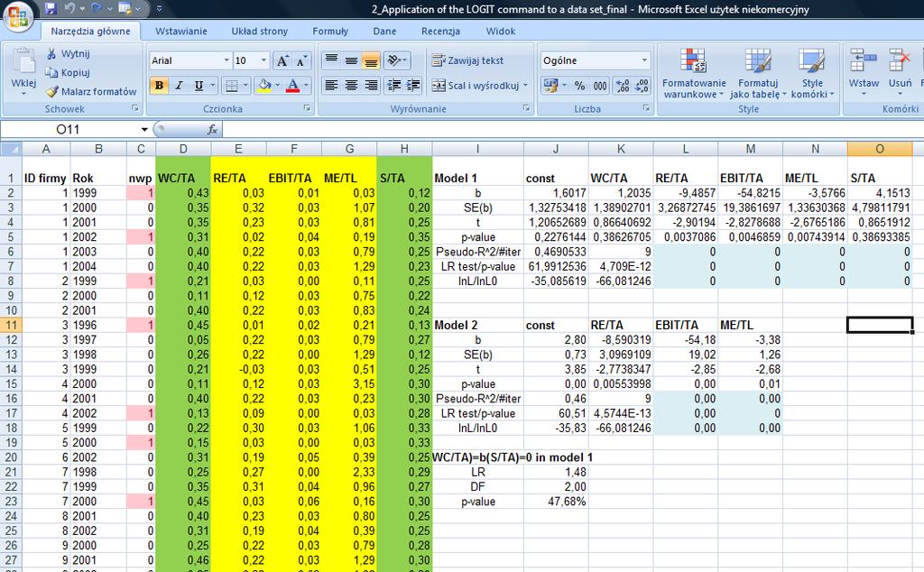924x572 pixels.
Task: Align text to top of cell
Action: coord(331,60)
